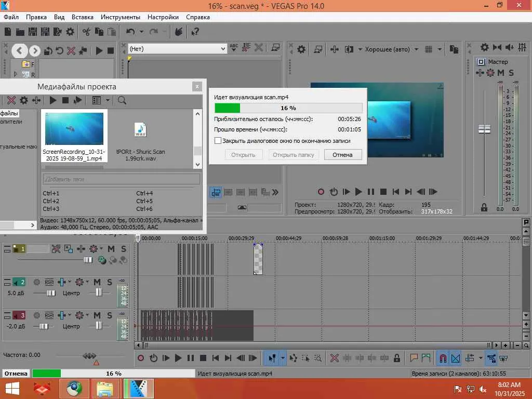532x399 pixels.
Task: Tick Закрыть диалоговое окно по окончанию записи checkbox
Action: pyautogui.click(x=218, y=140)
